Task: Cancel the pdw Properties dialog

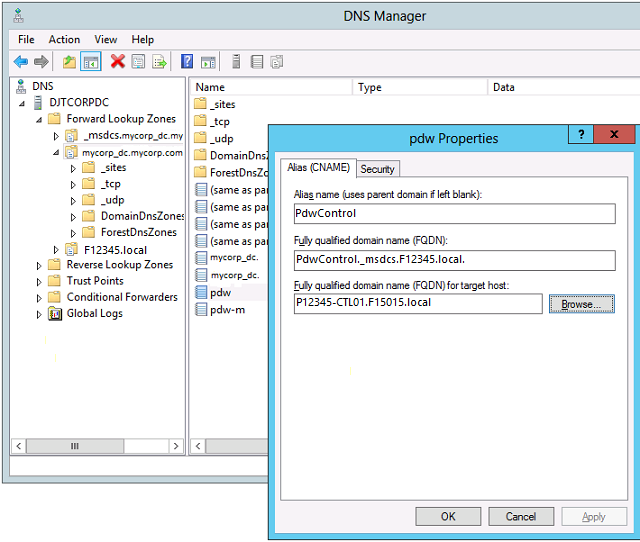Action: [x=521, y=517]
